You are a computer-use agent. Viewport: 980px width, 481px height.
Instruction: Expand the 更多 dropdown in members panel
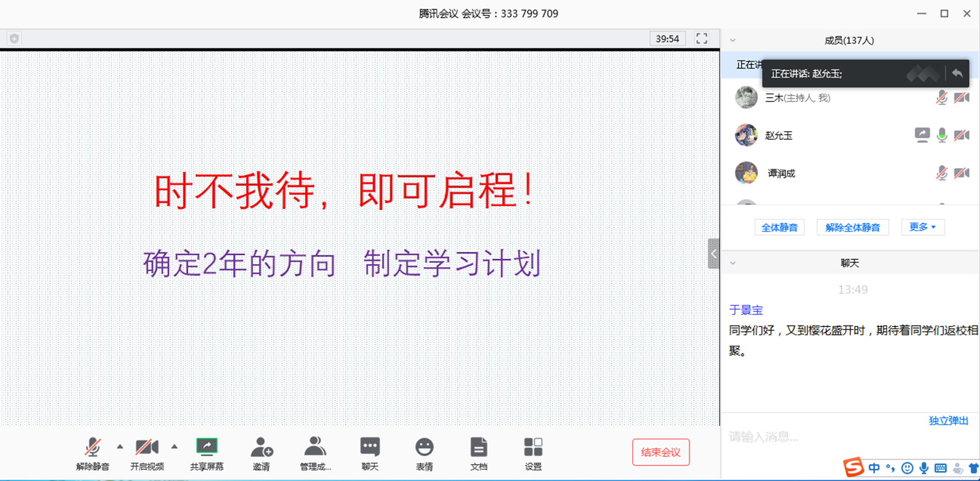point(922,227)
